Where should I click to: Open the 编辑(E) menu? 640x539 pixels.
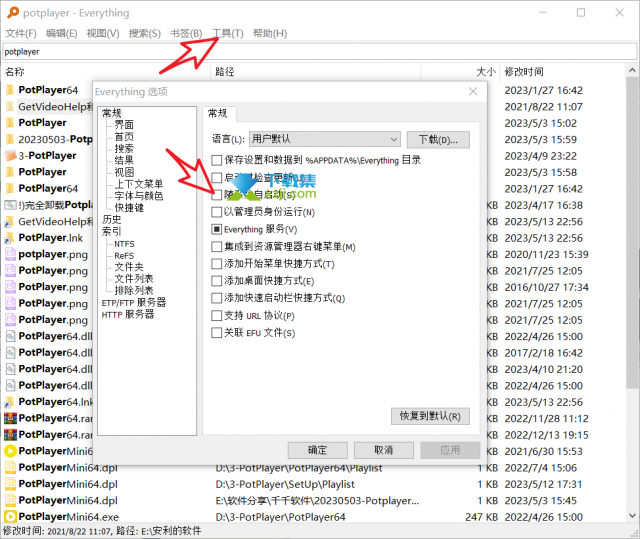tap(61, 33)
